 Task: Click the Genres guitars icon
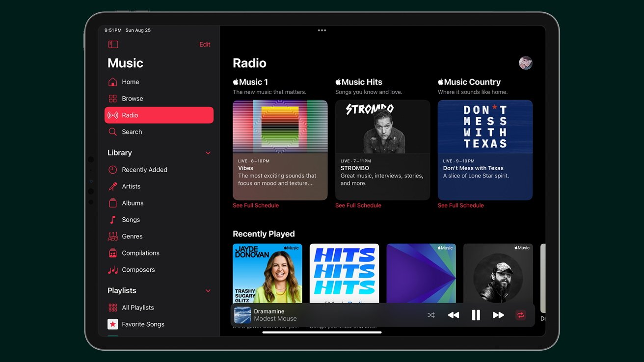tap(113, 236)
